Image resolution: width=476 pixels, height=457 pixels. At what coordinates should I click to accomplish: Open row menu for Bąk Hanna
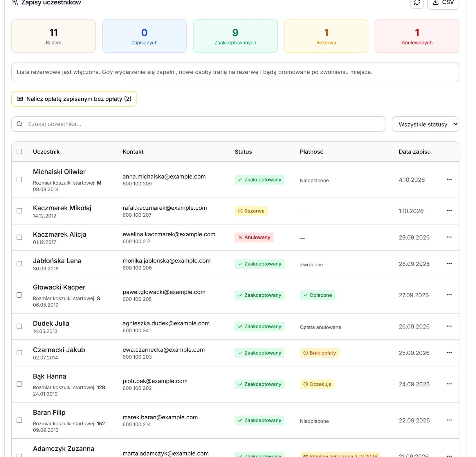[x=449, y=384]
